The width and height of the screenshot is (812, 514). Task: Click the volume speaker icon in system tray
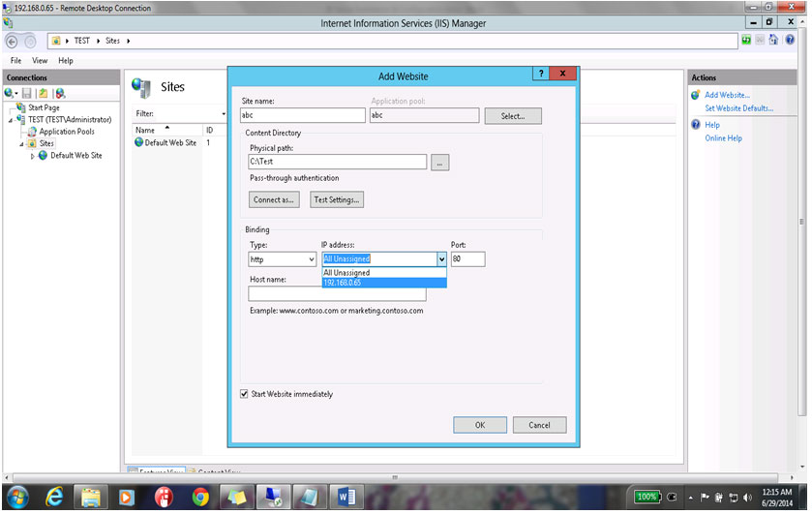coord(747,498)
